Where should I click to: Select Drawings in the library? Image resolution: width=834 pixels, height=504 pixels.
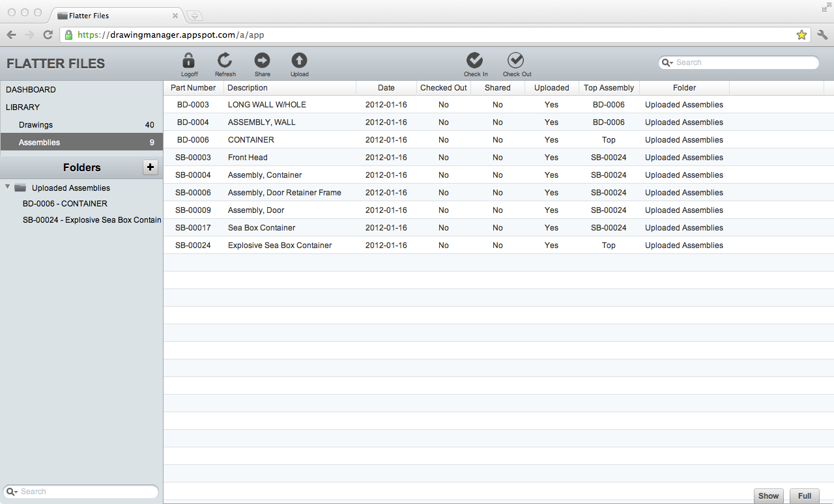(36, 125)
